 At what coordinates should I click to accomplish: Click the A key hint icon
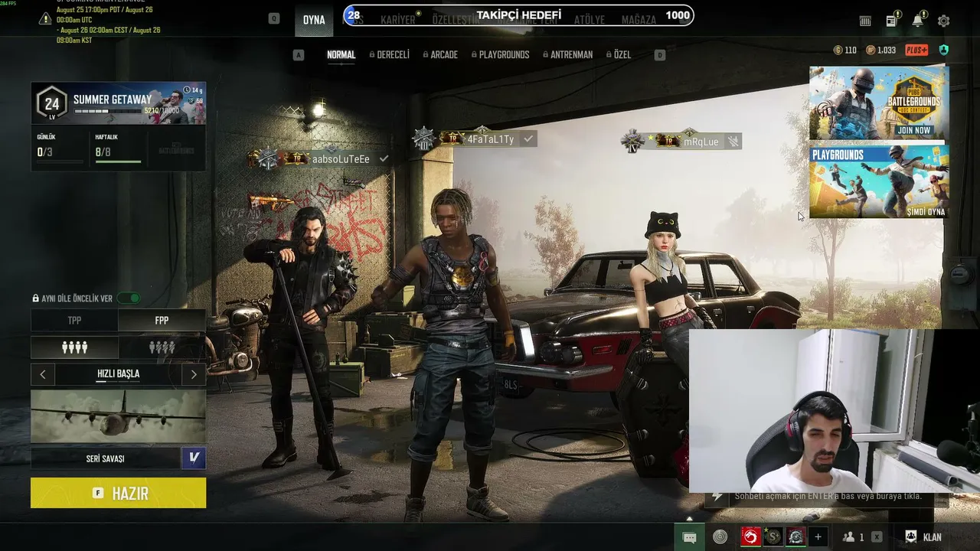coord(299,55)
